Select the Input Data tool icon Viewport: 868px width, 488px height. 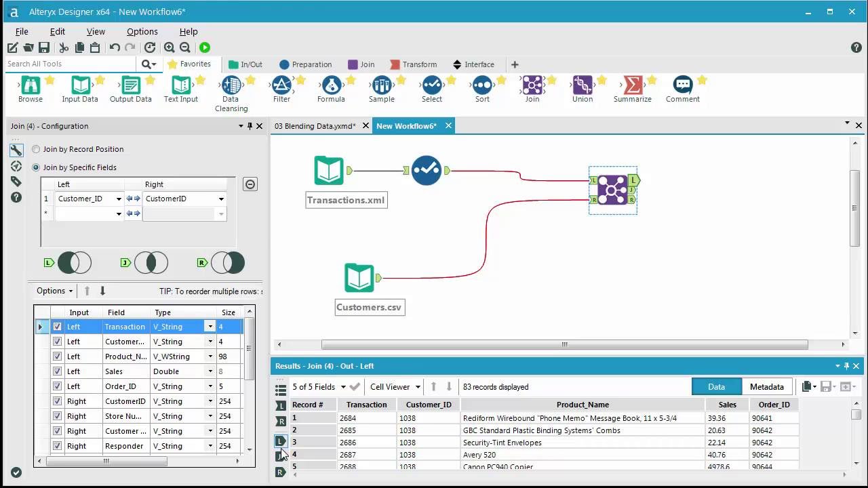coord(81,85)
